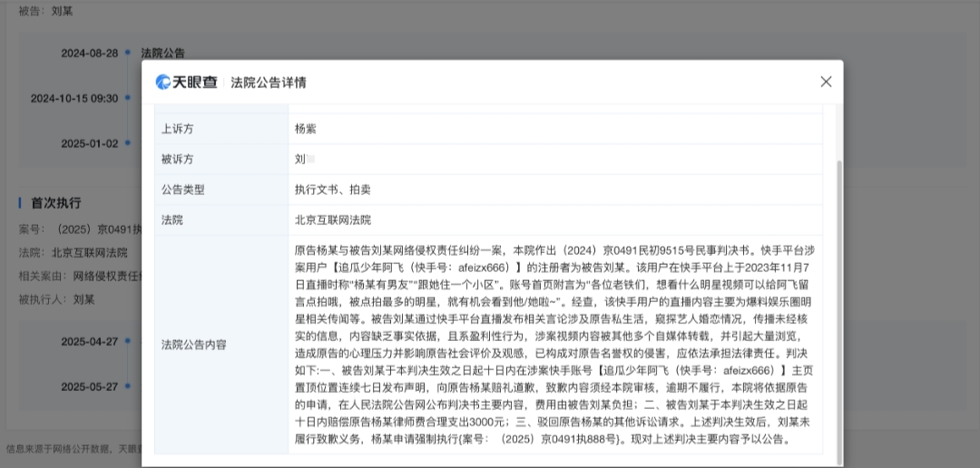The height and width of the screenshot is (468, 980).
Task: Select the 公告类型 label cell
Action: [221, 190]
